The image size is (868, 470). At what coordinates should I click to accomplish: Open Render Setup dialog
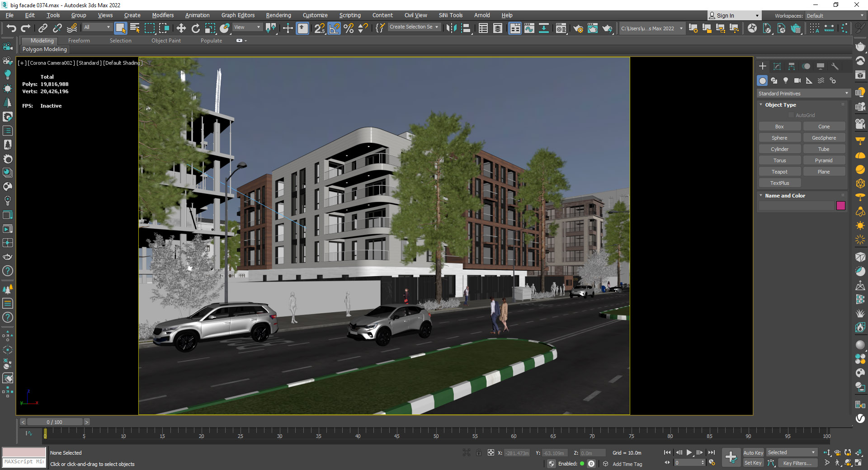[x=578, y=28]
